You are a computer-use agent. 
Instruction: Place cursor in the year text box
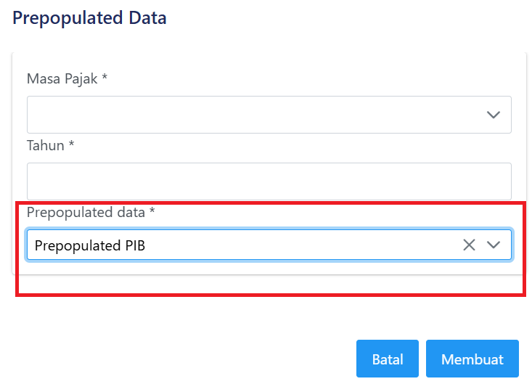coord(269,181)
